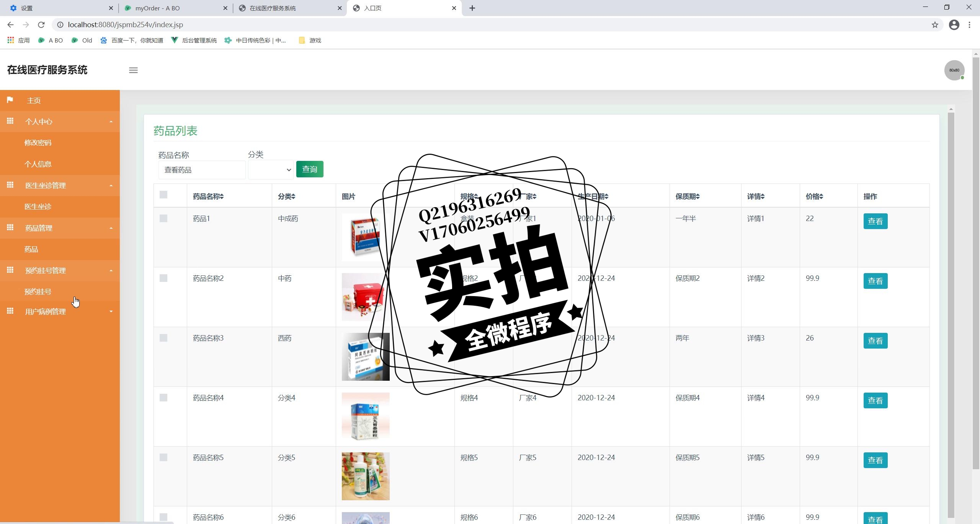
Task: Check the checkbox for 药品名称2 row
Action: click(163, 278)
